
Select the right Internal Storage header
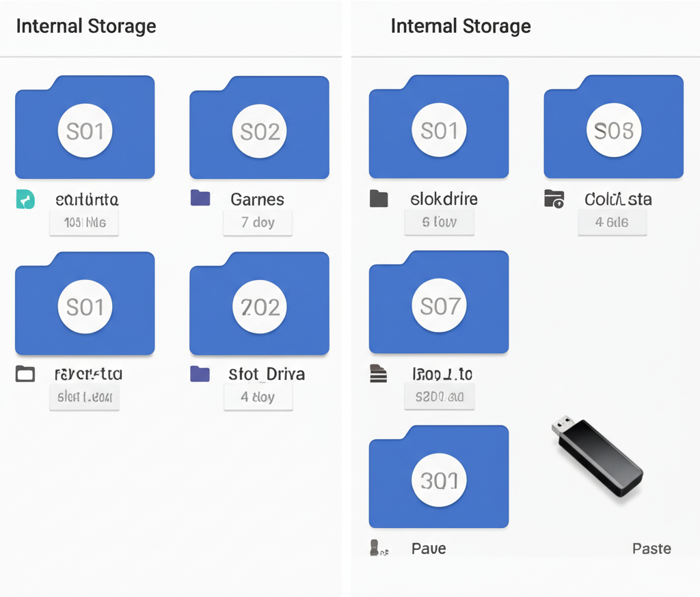(460, 26)
